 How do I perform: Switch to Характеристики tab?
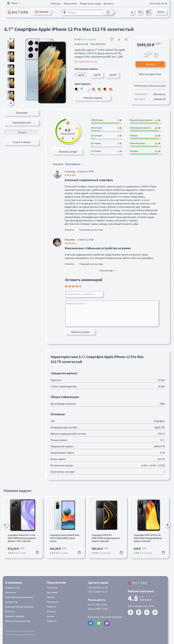pos(22,123)
